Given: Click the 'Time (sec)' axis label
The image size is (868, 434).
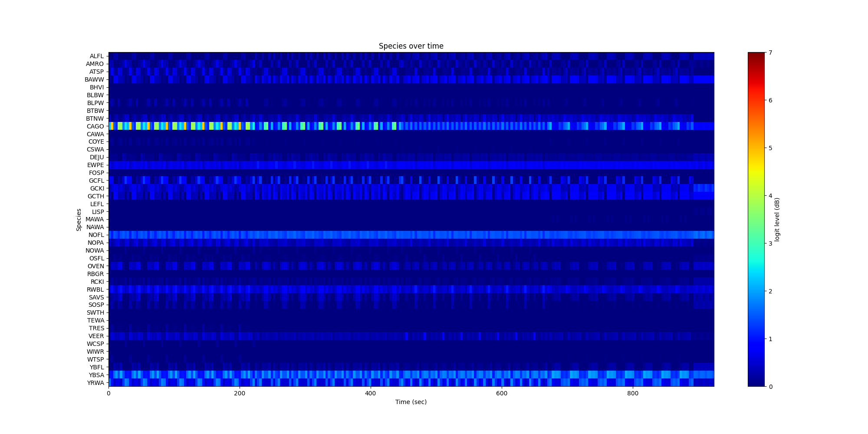Looking at the screenshot, I should pos(411,402).
